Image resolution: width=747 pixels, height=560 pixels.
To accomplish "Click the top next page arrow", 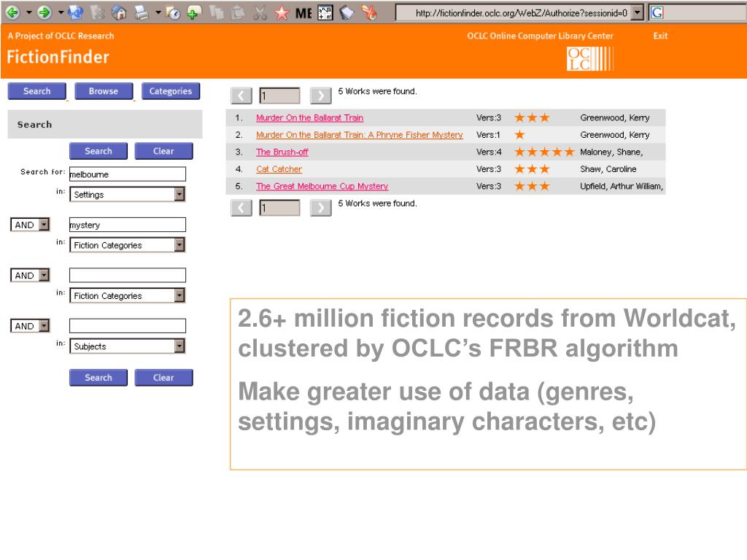I will coord(321,96).
